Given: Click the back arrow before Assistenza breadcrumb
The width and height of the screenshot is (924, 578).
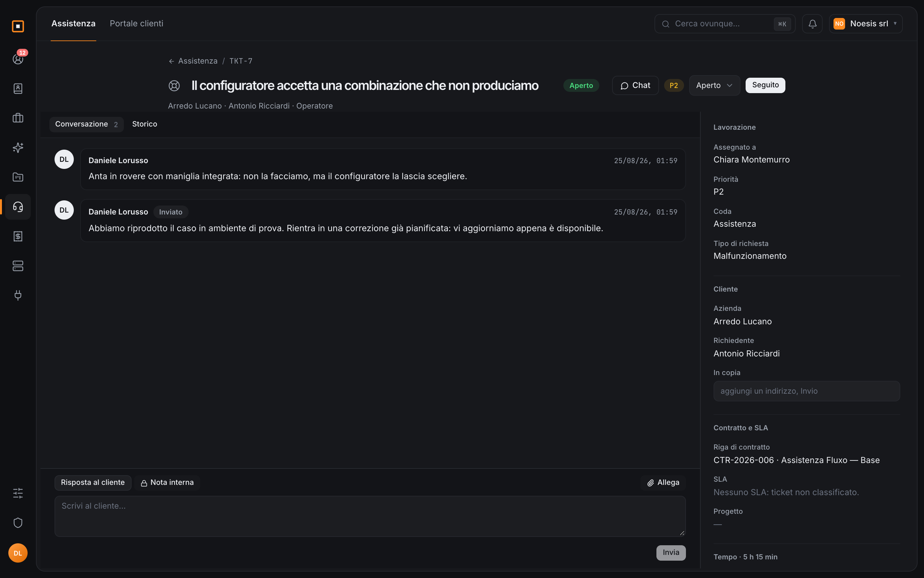Looking at the screenshot, I should [171, 61].
